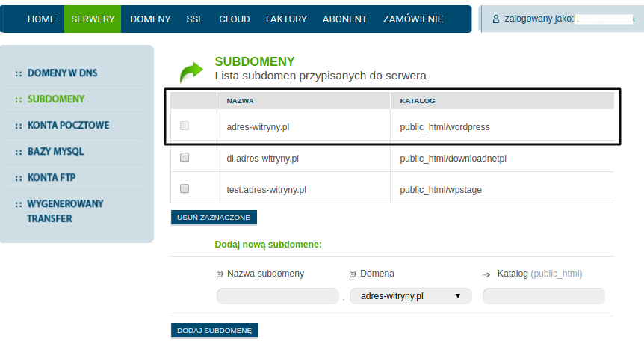
Task: Click the KATALOG column header
Action: tap(418, 101)
